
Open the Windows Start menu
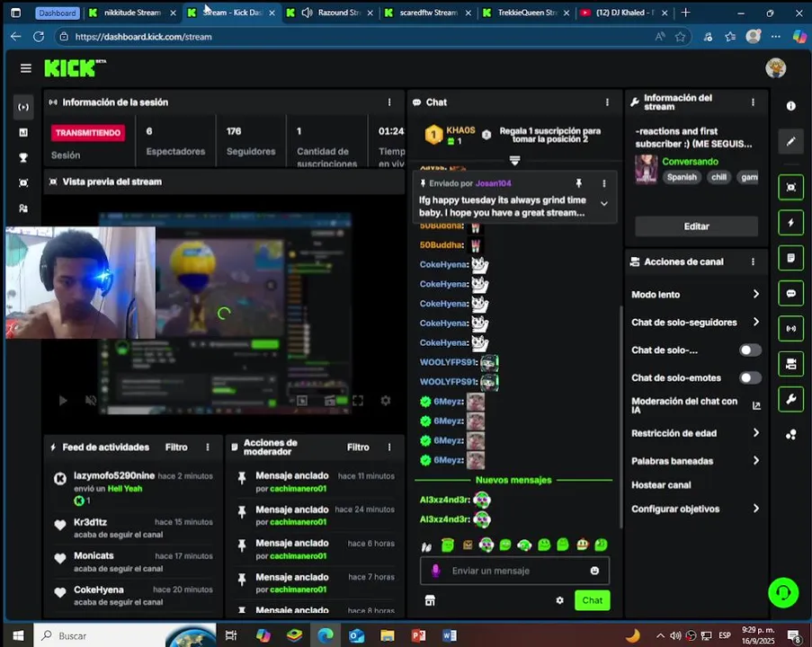click(x=18, y=635)
